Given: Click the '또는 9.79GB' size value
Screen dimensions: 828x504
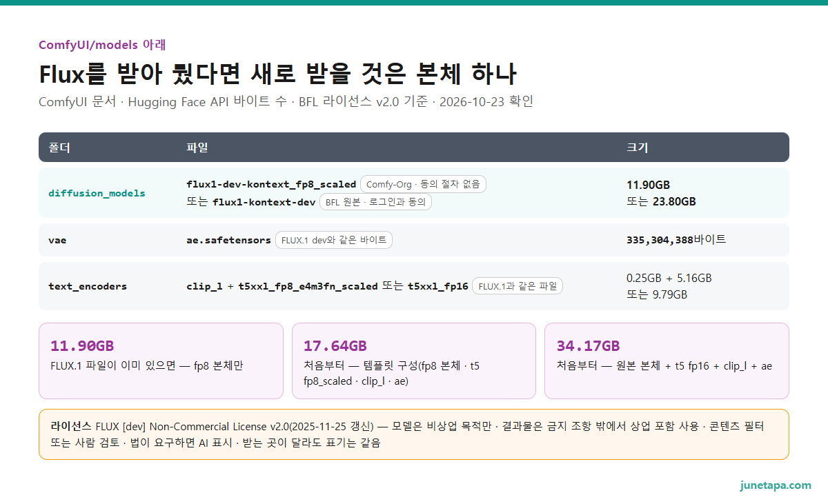Looking at the screenshot, I should tap(656, 294).
